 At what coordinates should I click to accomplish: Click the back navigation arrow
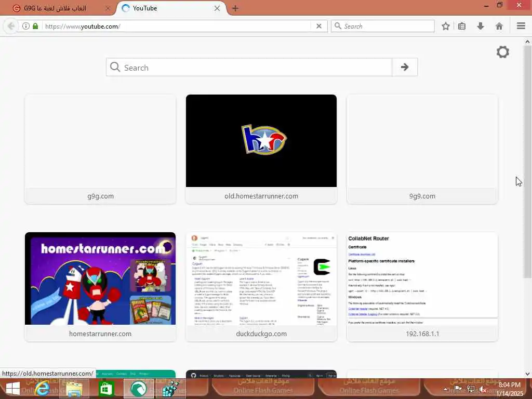(11, 26)
